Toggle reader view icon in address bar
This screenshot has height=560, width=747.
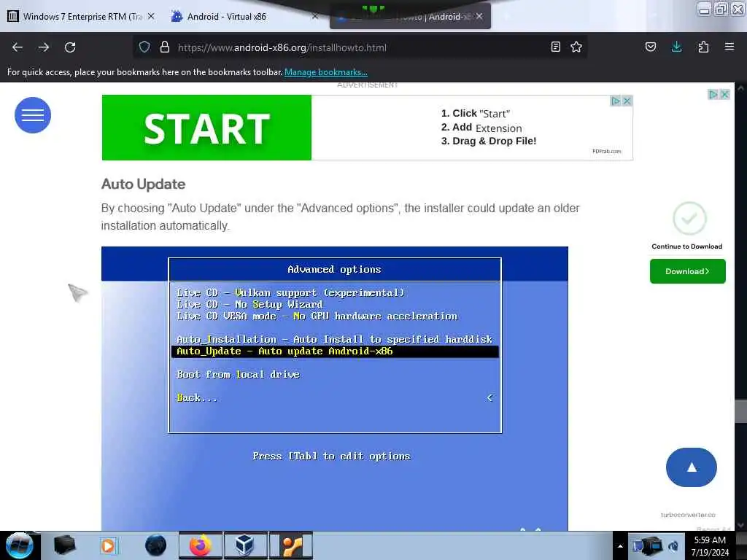[555, 47]
